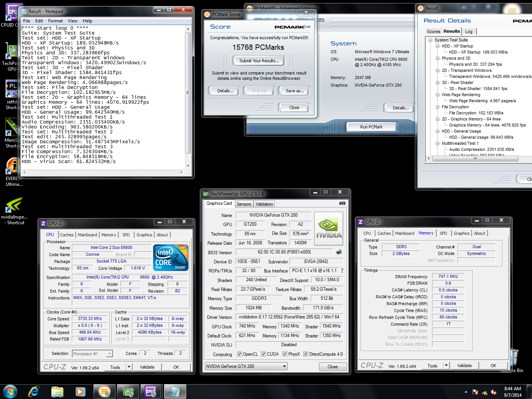Click the Bus Interface question mark icon
Viewport: 532px width, 399px height.
tap(342, 271)
